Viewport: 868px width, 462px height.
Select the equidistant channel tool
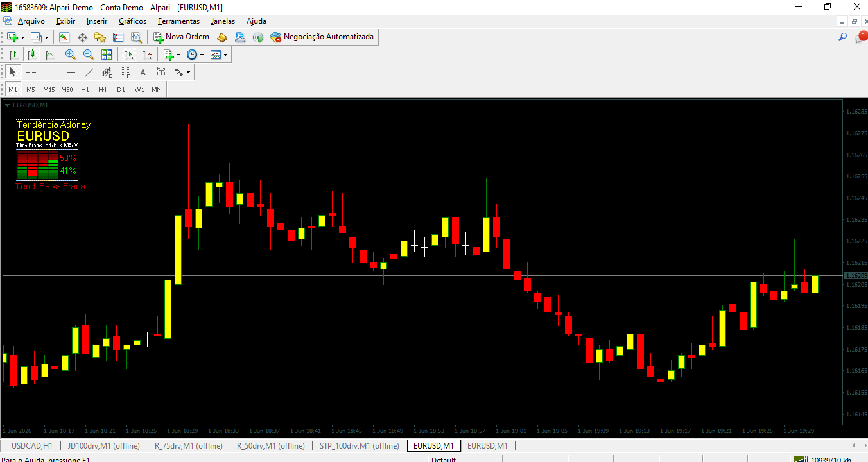(107, 72)
